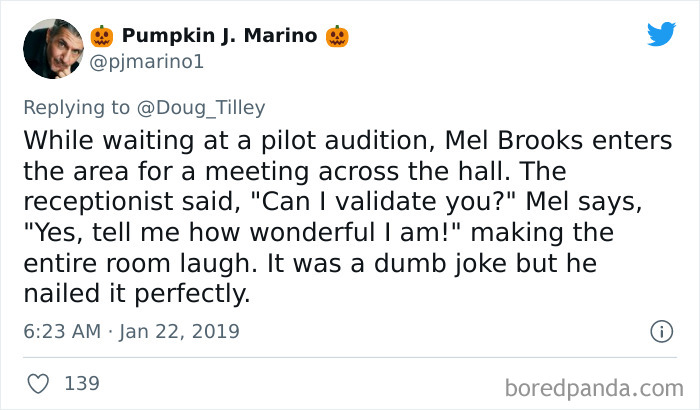700x410 pixels.
Task: Click the 6:23 AM timestamp
Action: pyautogui.click(x=61, y=330)
